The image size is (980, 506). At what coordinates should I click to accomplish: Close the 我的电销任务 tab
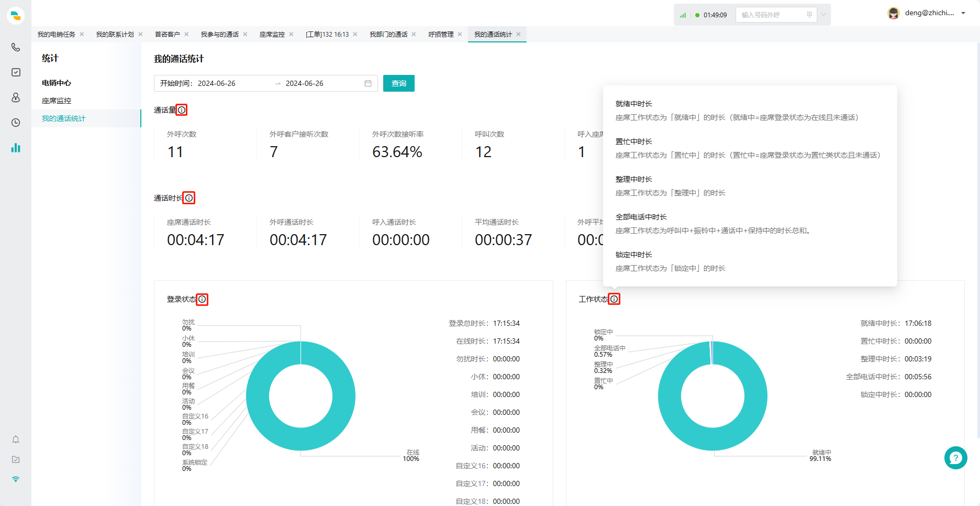pyautogui.click(x=82, y=34)
